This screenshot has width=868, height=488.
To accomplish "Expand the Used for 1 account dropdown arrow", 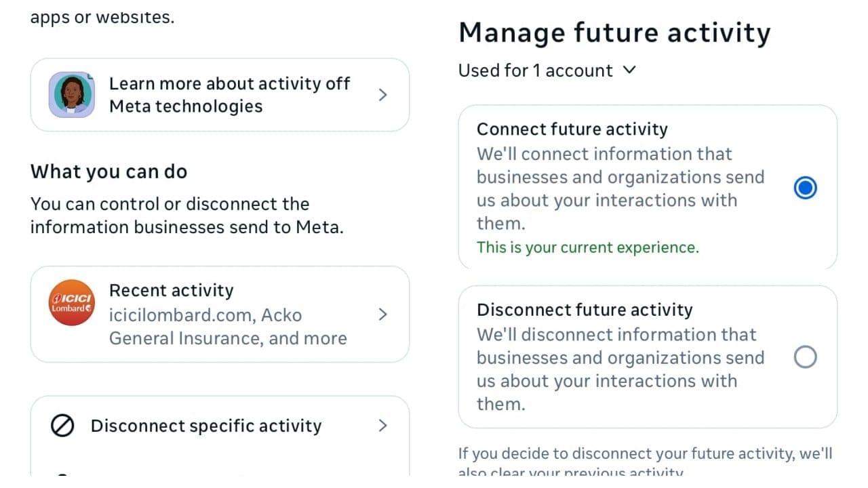I will [629, 70].
